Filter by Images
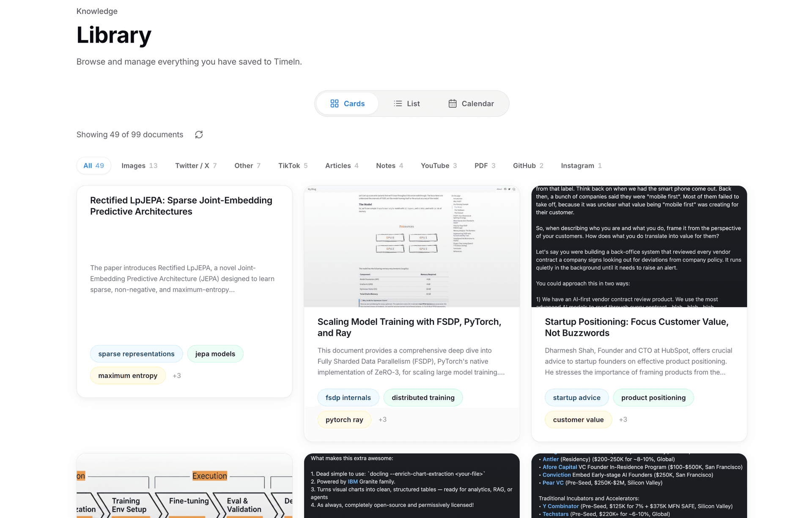812x518 pixels. (139, 166)
